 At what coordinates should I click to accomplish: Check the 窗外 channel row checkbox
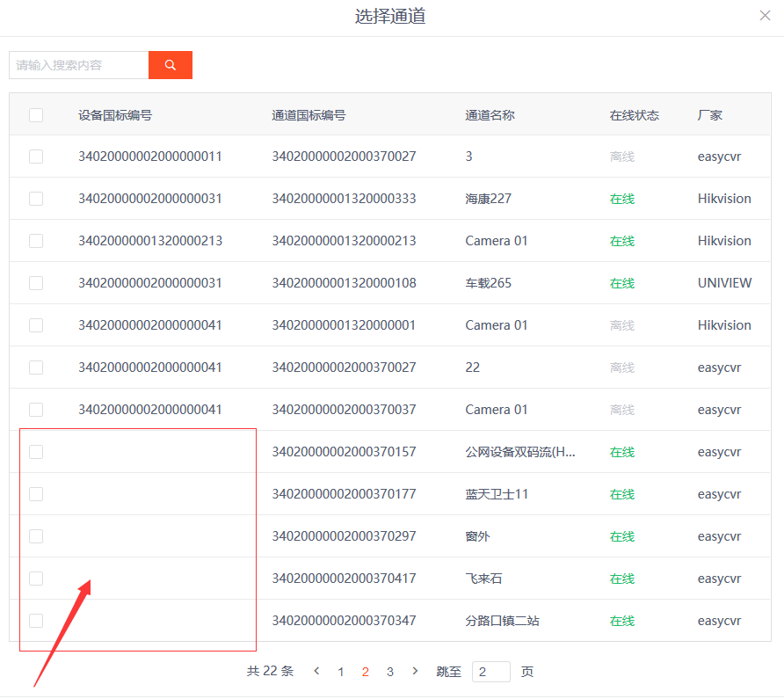36,536
